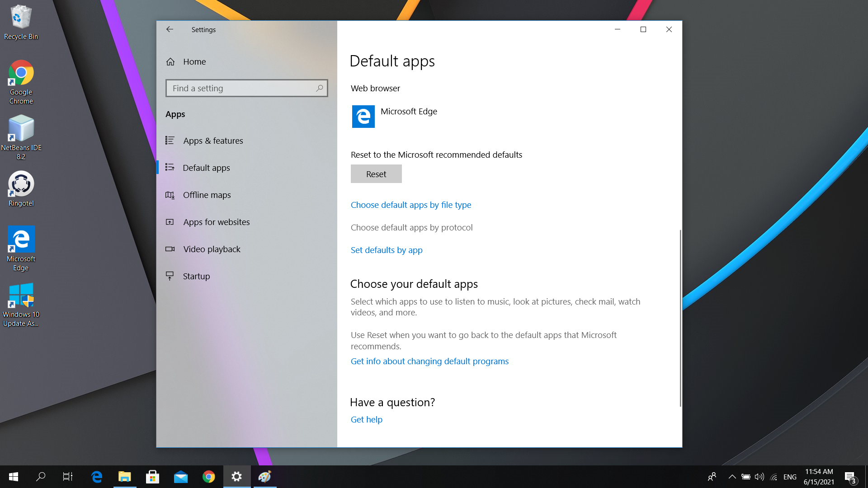868x488 pixels.
Task: Select the Microsoft Edge desktop shortcut
Action: (21, 249)
